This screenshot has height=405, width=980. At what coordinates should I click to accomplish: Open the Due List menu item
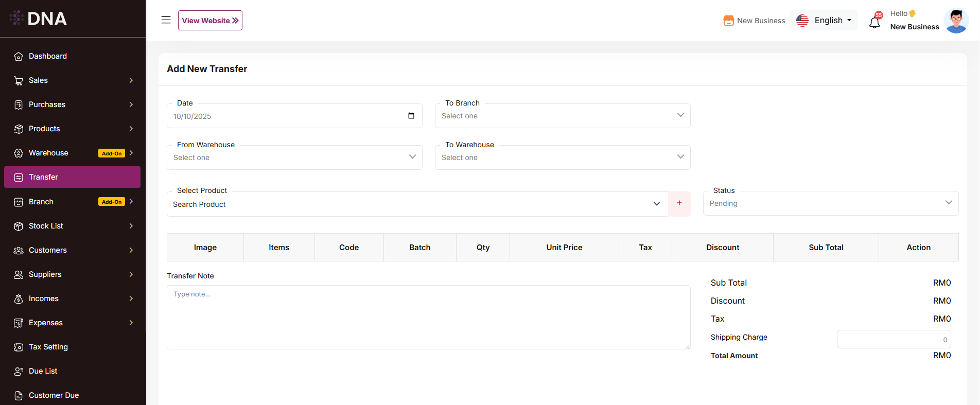tap(43, 371)
